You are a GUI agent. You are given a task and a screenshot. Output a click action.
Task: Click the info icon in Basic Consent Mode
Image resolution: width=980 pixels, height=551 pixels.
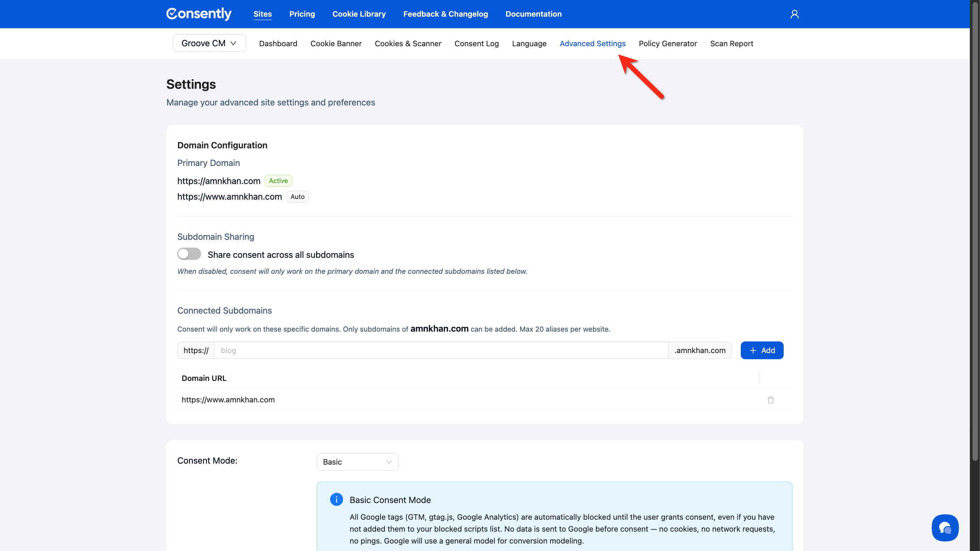[336, 499]
